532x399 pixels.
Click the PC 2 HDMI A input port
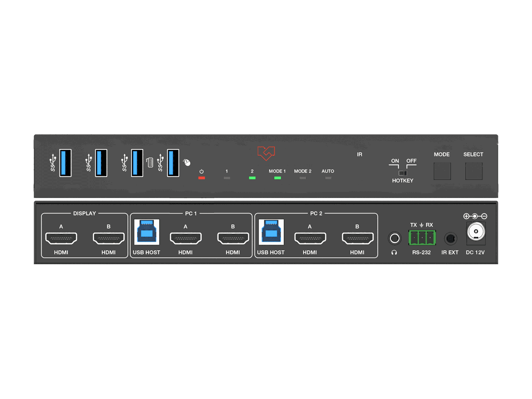click(x=310, y=239)
